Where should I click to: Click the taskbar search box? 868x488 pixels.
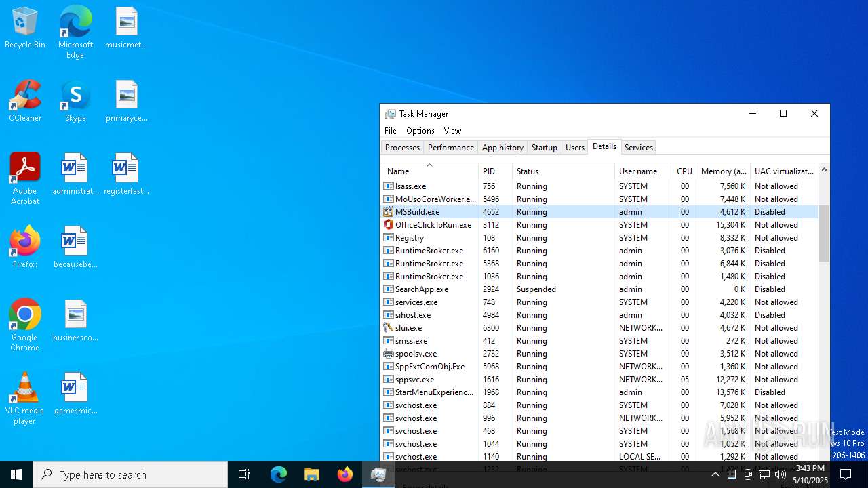[130, 474]
